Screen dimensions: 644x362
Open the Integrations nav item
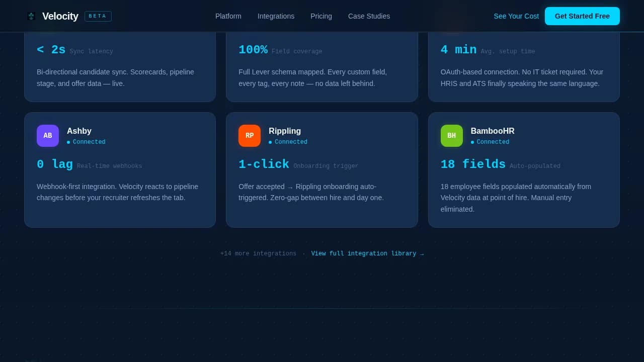(276, 16)
